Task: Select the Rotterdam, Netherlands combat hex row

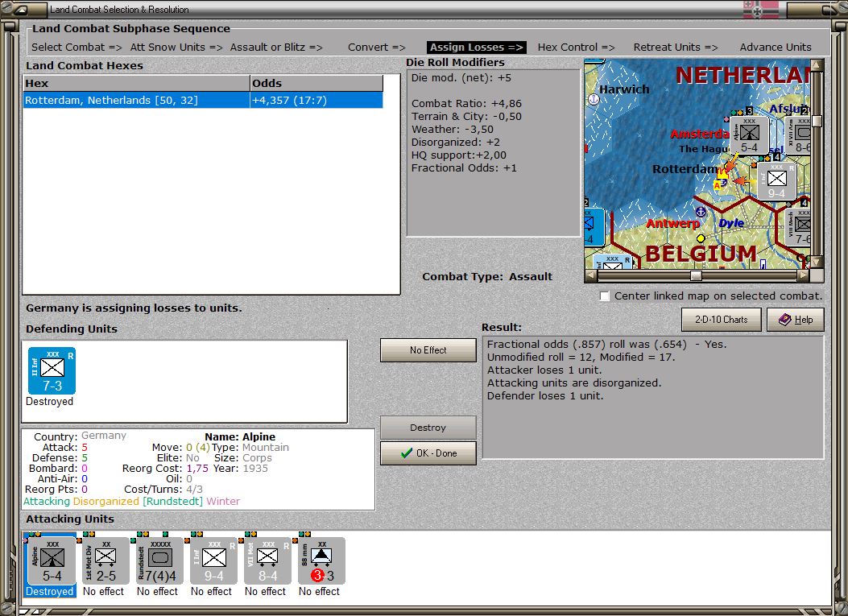Action: (x=203, y=100)
